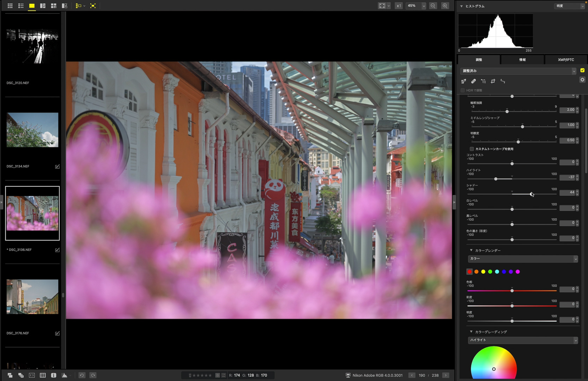Switch to thumbnail grid view

(10, 6)
